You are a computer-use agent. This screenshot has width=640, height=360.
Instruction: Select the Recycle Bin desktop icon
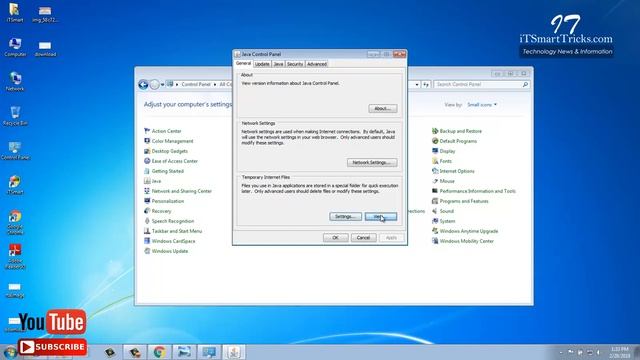(x=15, y=116)
